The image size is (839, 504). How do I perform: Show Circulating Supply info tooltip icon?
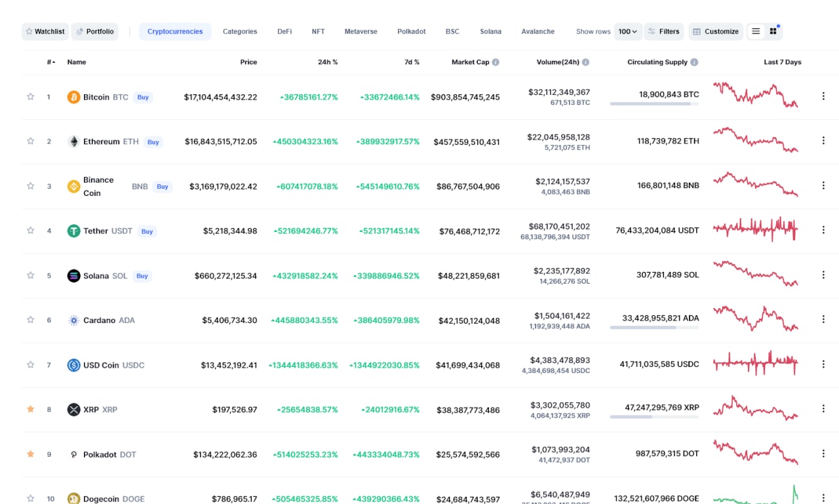(694, 62)
